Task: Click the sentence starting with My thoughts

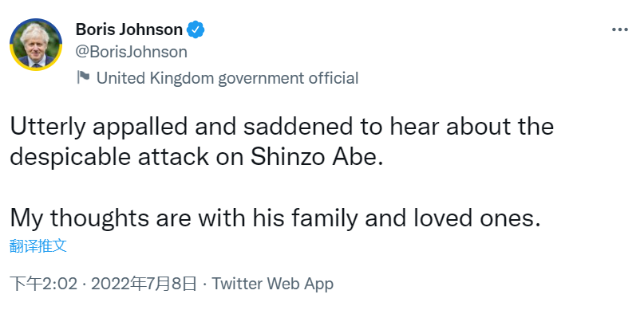Action: click(x=275, y=219)
